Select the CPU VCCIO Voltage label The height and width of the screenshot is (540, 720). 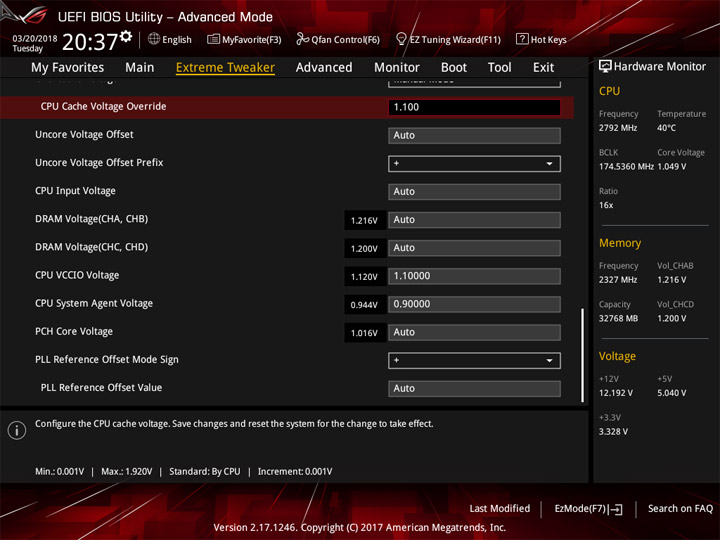point(77,275)
